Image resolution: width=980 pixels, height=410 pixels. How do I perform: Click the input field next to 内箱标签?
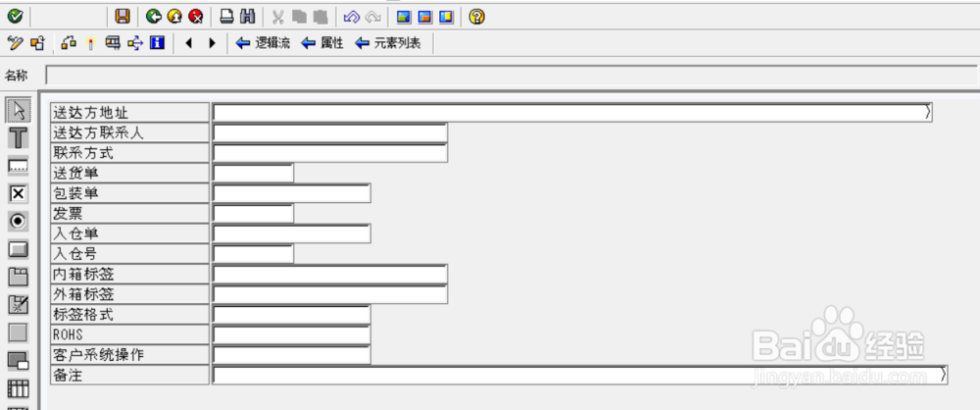[x=330, y=274]
